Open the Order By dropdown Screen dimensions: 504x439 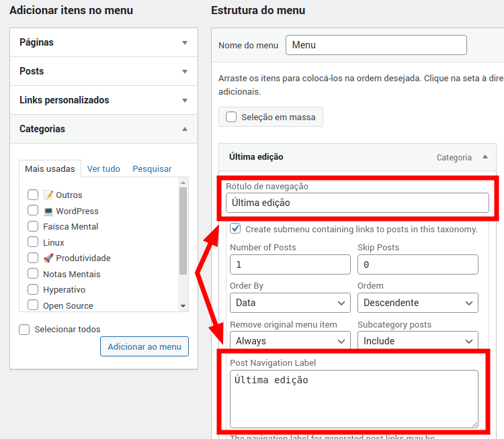290,303
